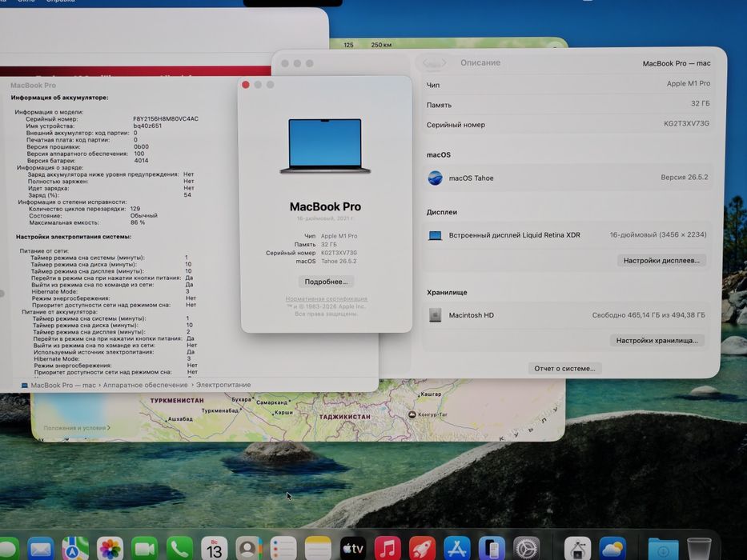Click the Память 32 ГБ row in Settings

568,104
